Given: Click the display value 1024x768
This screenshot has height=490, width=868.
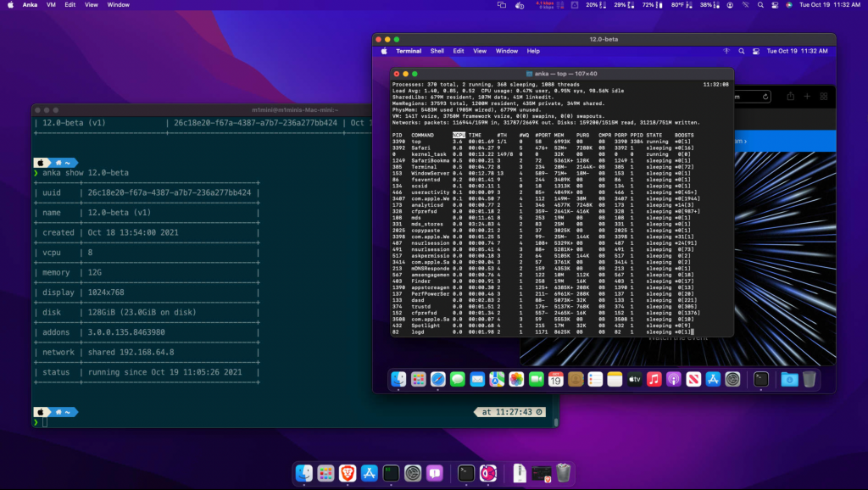Looking at the screenshot, I should 106,292.
